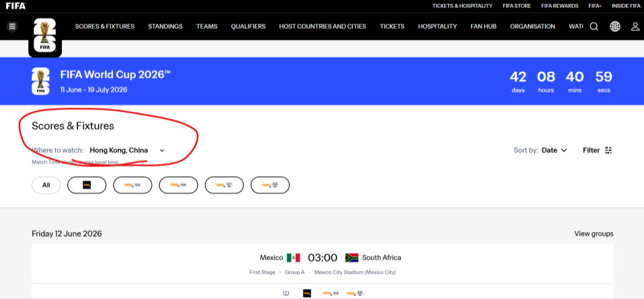The width and height of the screenshot is (644, 299).
Task: Expand the chevron beside Hong Kong, China
Action: tap(162, 151)
